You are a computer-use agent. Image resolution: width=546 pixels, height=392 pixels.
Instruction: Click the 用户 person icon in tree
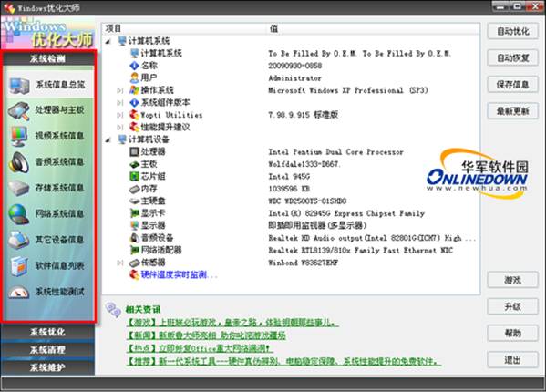[x=134, y=77]
